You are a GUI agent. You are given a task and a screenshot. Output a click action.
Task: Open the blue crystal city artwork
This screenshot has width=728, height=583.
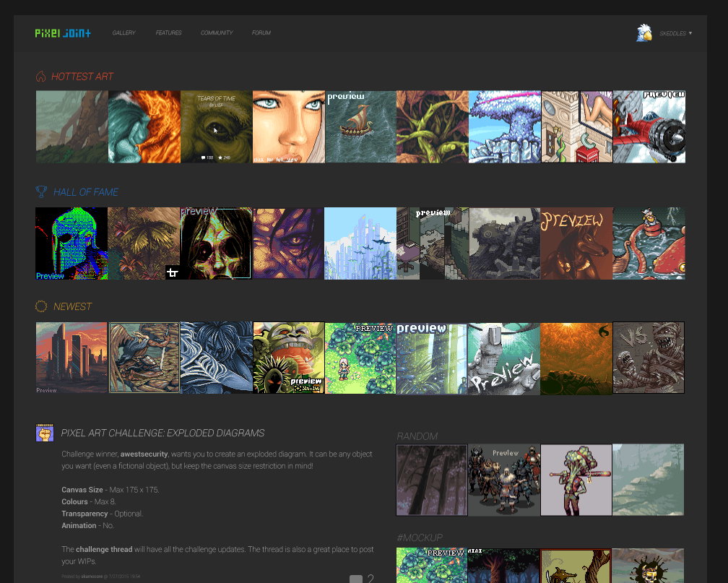point(360,243)
